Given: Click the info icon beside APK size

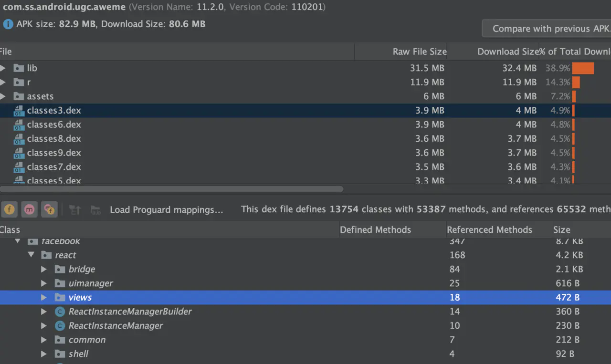Looking at the screenshot, I should (x=8, y=24).
